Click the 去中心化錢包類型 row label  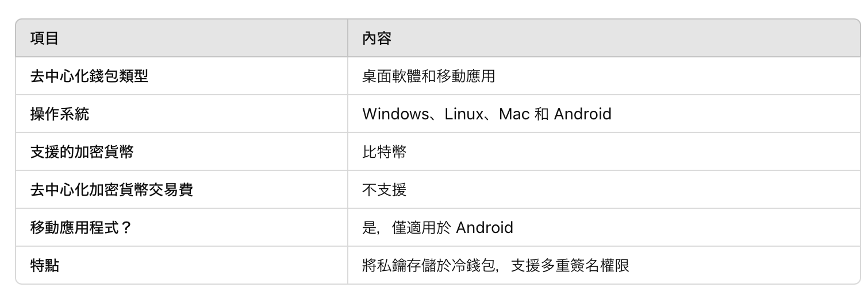tap(89, 76)
